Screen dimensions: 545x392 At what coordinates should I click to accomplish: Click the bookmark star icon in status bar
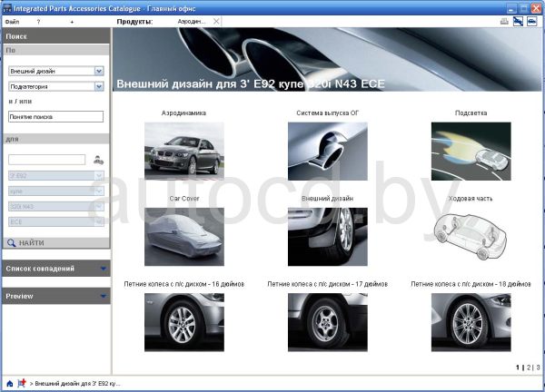coord(22,383)
